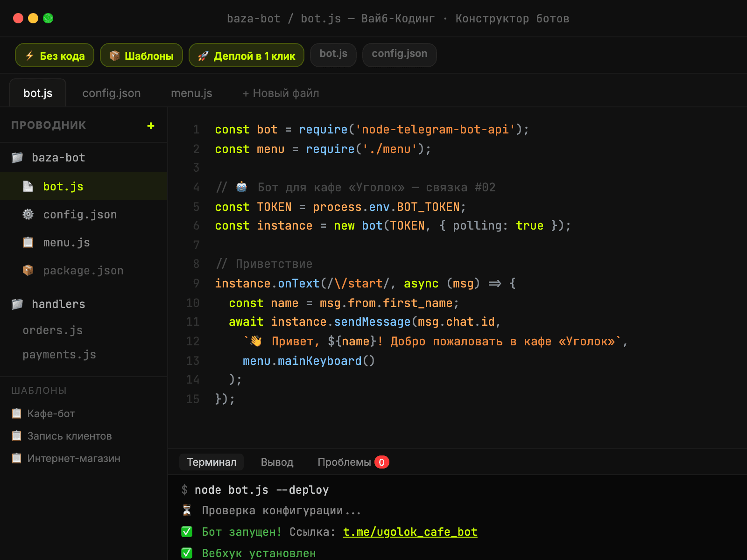Viewport: 747px width, 560px height.
Task: Click the package box icon next to package.json
Action: [28, 270]
